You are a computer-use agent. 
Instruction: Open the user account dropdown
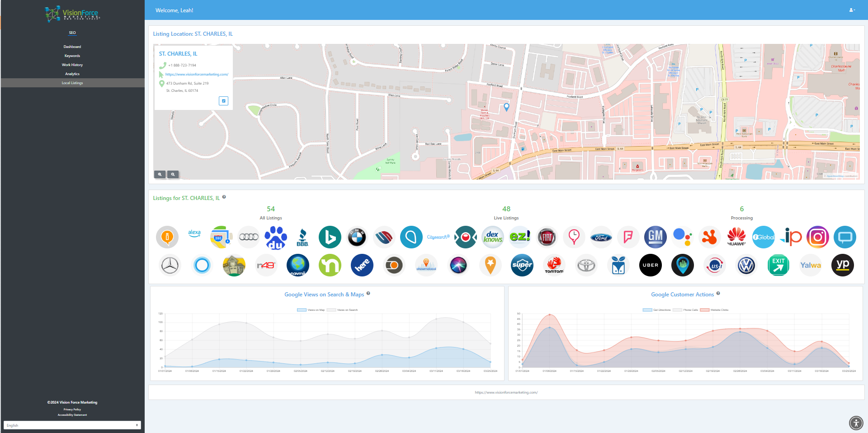click(x=852, y=10)
